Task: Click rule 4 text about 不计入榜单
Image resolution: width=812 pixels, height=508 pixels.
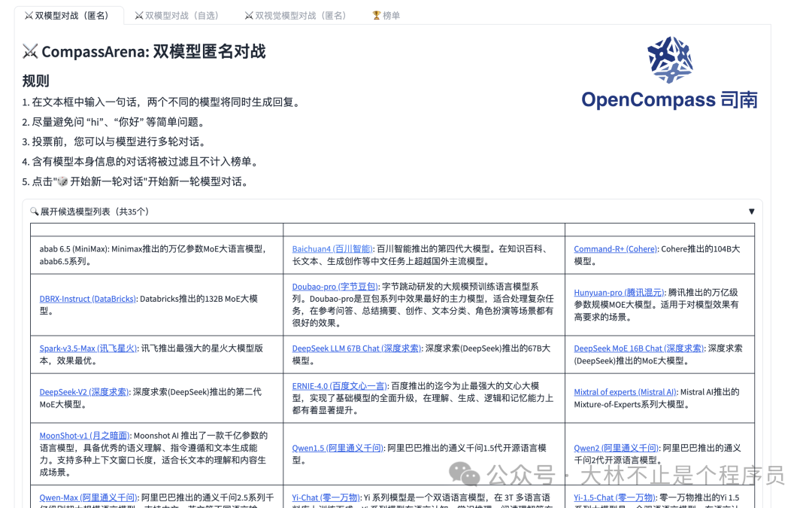Action: click(x=141, y=162)
